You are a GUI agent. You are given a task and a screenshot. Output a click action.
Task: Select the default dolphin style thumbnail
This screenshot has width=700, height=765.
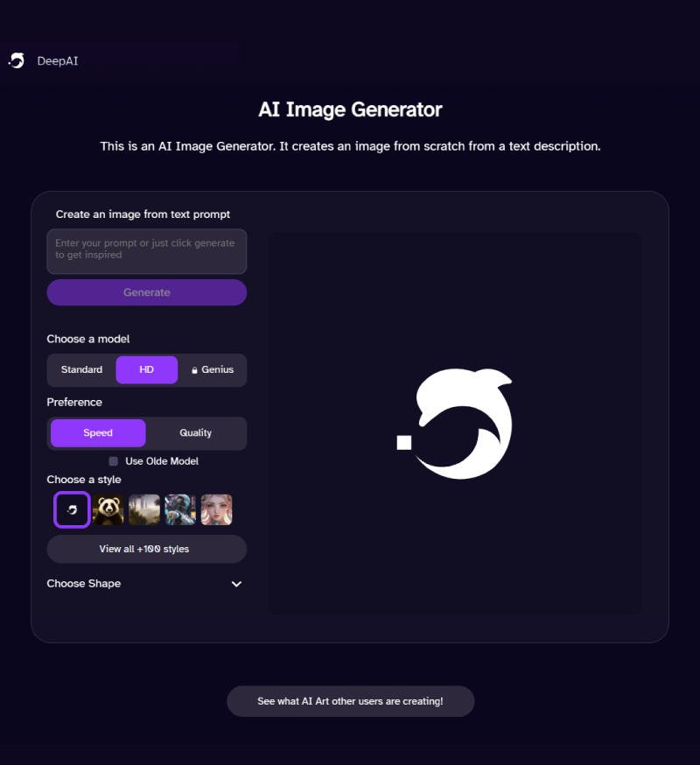[x=73, y=509]
